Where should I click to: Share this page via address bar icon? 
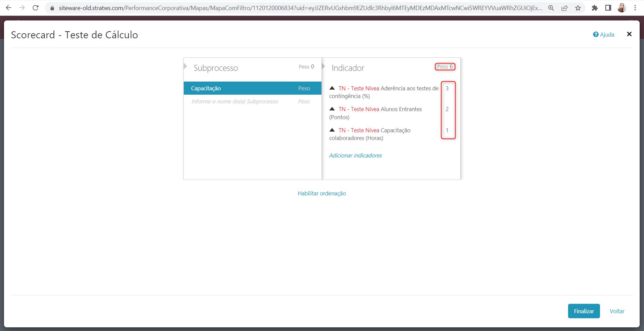(564, 8)
